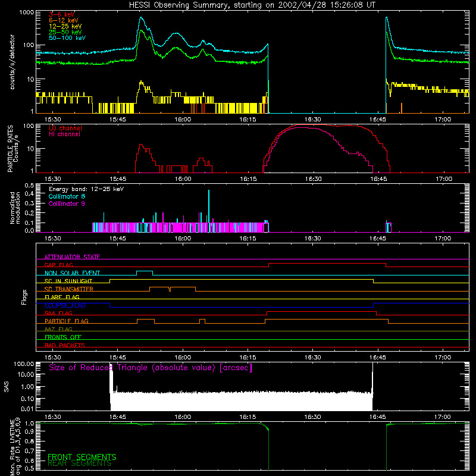Select the 50-100 keV legend label
The image size is (476, 476).
pyautogui.click(x=67, y=38)
